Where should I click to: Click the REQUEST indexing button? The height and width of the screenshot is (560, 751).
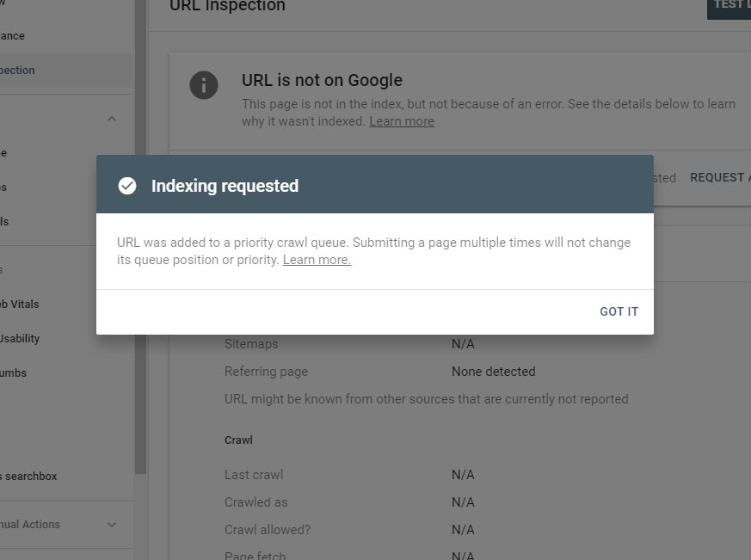click(719, 178)
